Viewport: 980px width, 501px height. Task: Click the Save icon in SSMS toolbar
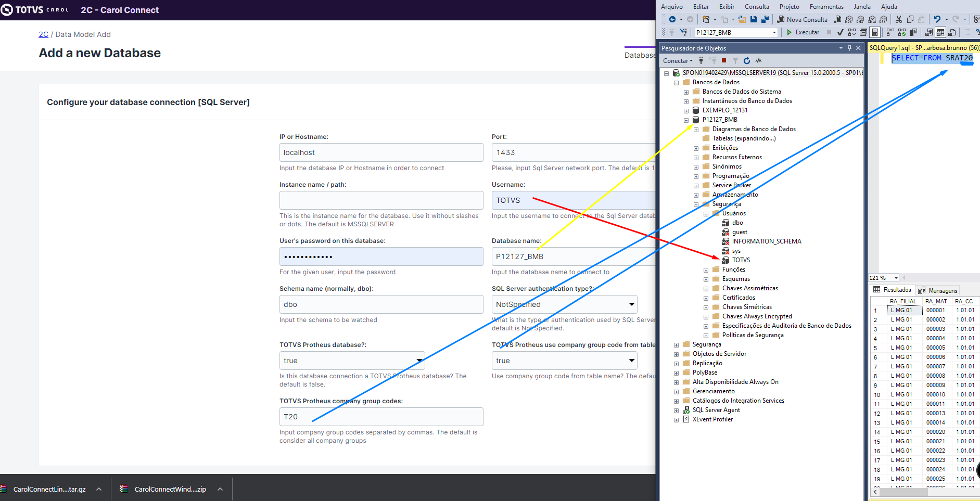pyautogui.click(x=753, y=19)
